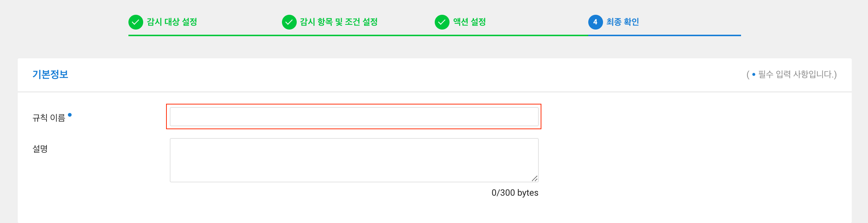Image resolution: width=868 pixels, height=223 pixels.
Task: Select the green check icon for 액션 설정
Action: tap(442, 22)
